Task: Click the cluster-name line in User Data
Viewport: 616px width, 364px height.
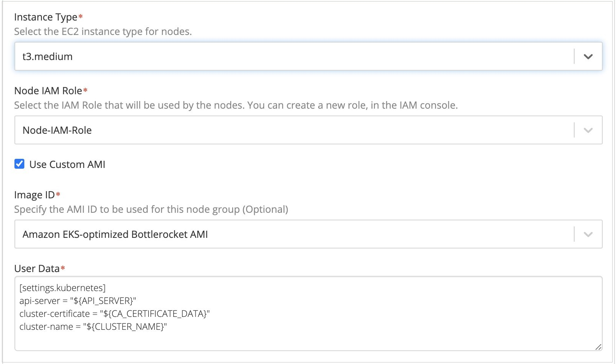Action: (93, 327)
